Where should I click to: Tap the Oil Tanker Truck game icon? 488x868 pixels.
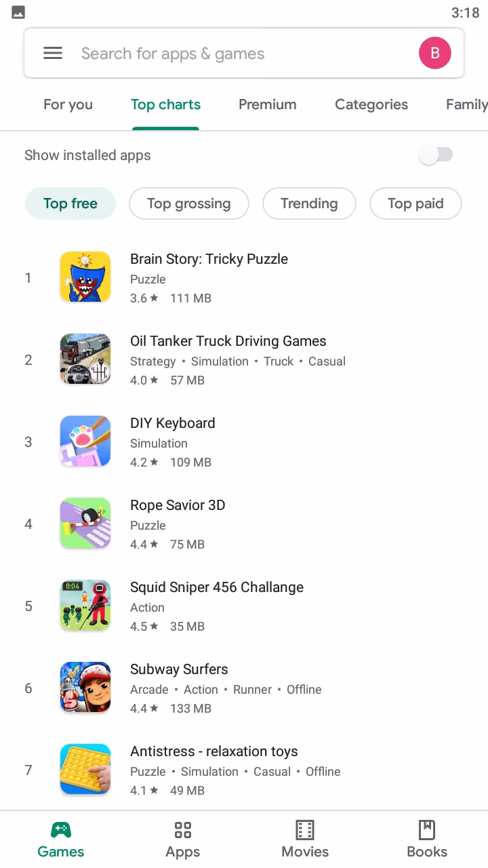pyautogui.click(x=85, y=359)
